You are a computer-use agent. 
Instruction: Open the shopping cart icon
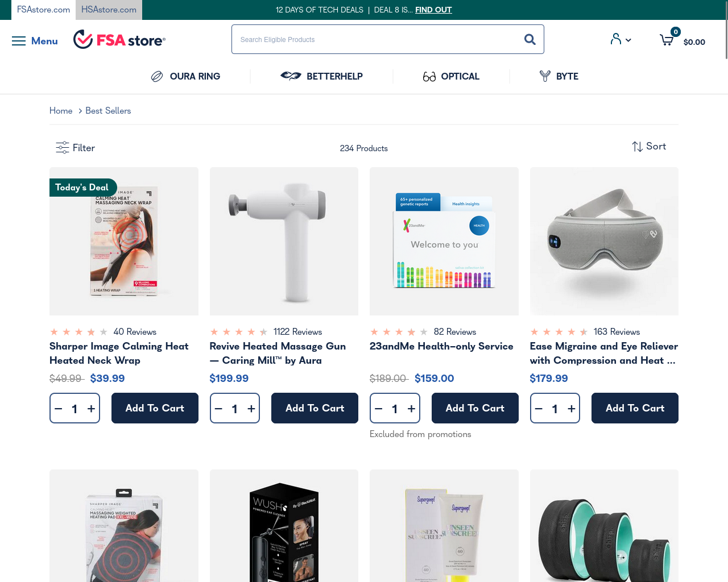[x=667, y=40]
